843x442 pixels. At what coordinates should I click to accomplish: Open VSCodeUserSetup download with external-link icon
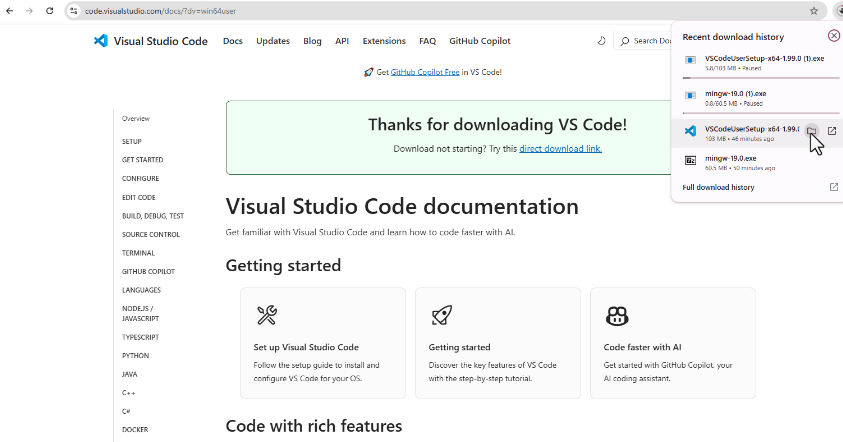click(832, 131)
